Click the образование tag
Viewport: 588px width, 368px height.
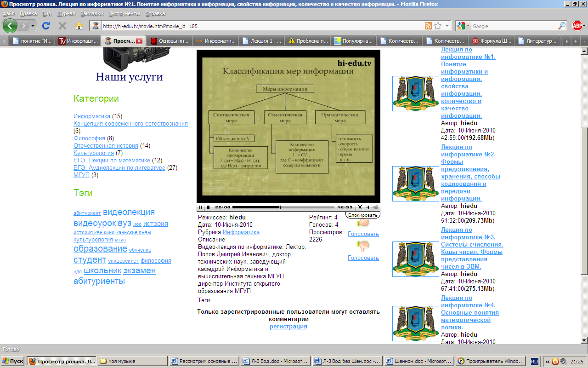click(x=100, y=248)
